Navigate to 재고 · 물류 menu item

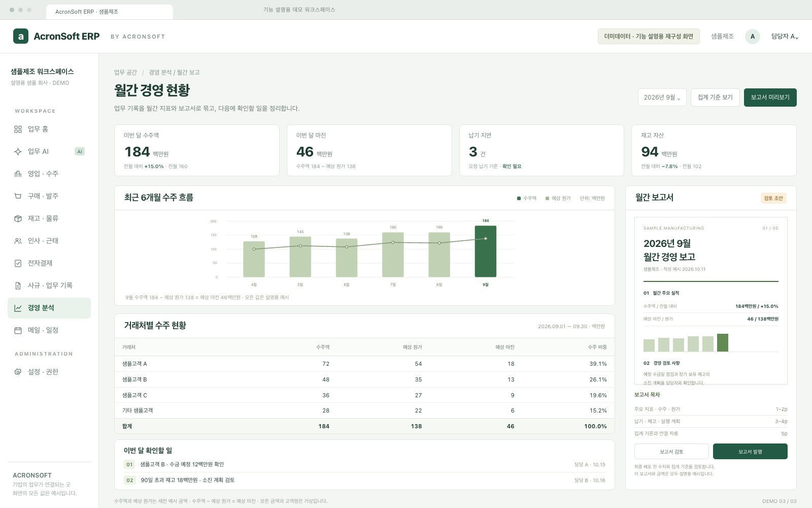[49, 218]
